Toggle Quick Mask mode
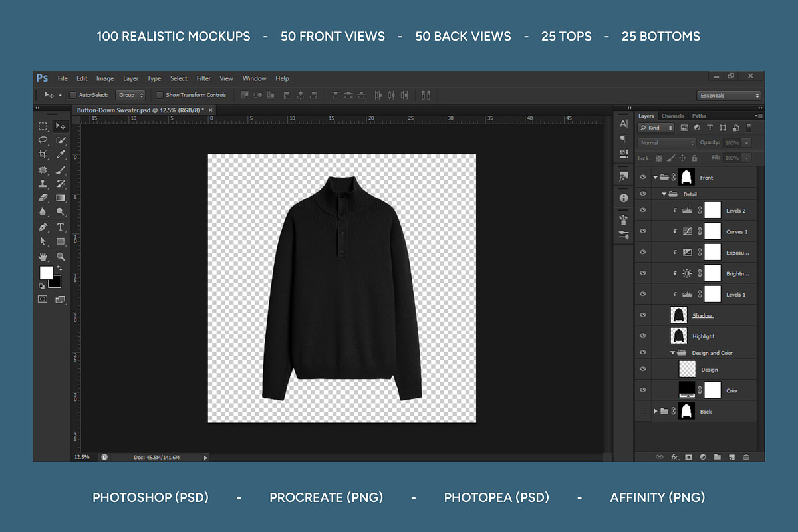This screenshot has height=532, width=798. 43,299
